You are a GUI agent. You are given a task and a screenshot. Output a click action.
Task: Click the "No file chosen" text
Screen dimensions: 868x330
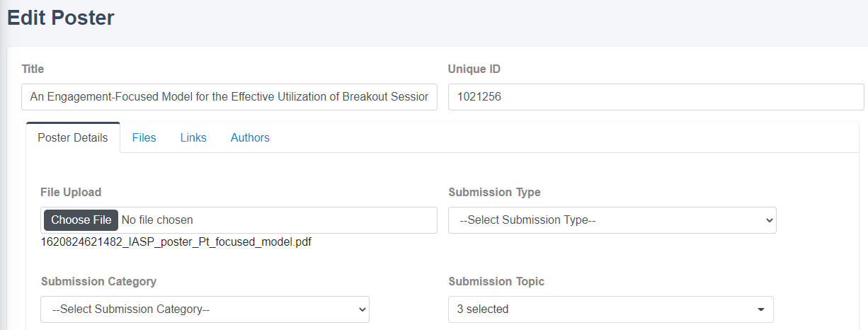[x=157, y=220]
